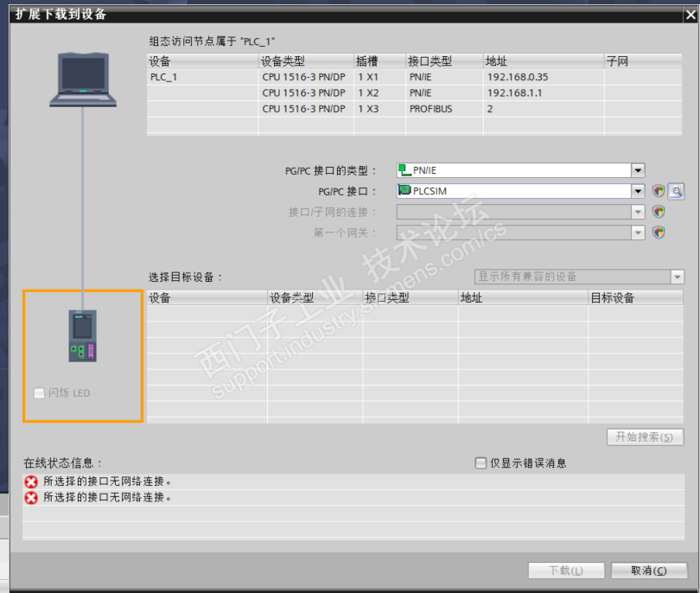Screen dimensions: 700x593
Task: Click the first red error icon in 在线状态信息
Action: tap(31, 481)
